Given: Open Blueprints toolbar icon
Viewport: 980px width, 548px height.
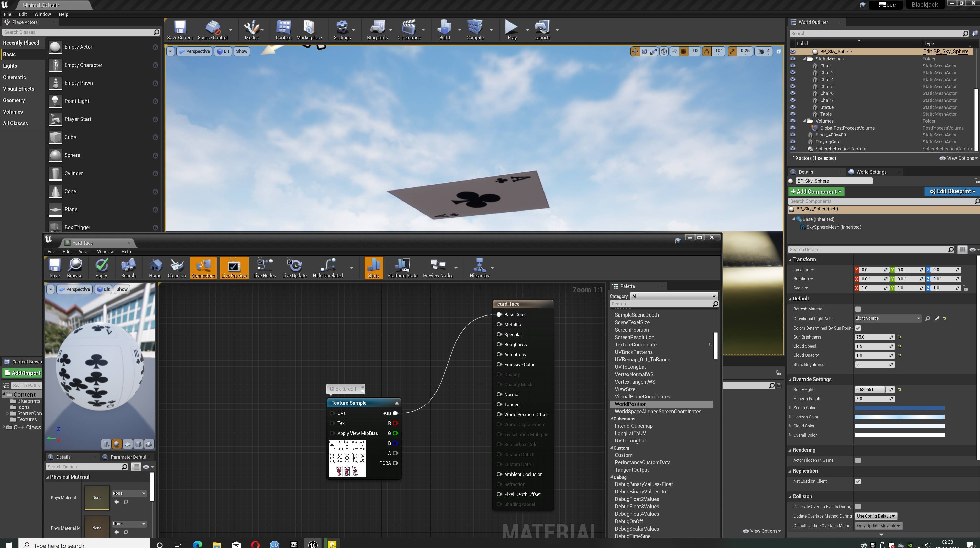Looking at the screenshot, I should pos(377,30).
